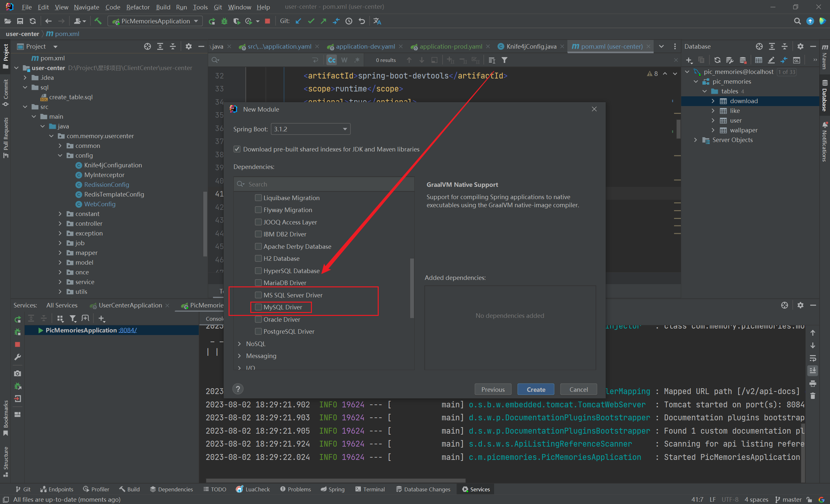830x504 pixels.
Task: Click the Refactor menu item
Action: pyautogui.click(x=137, y=7)
